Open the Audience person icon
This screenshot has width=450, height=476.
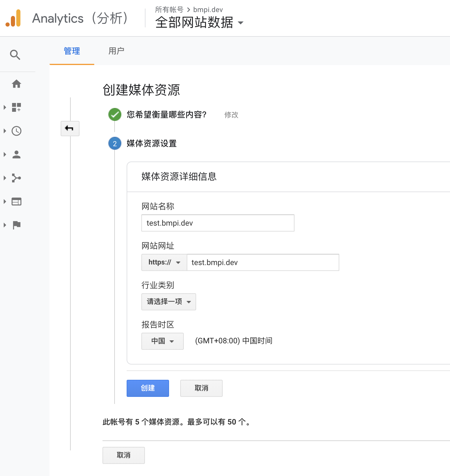16,154
